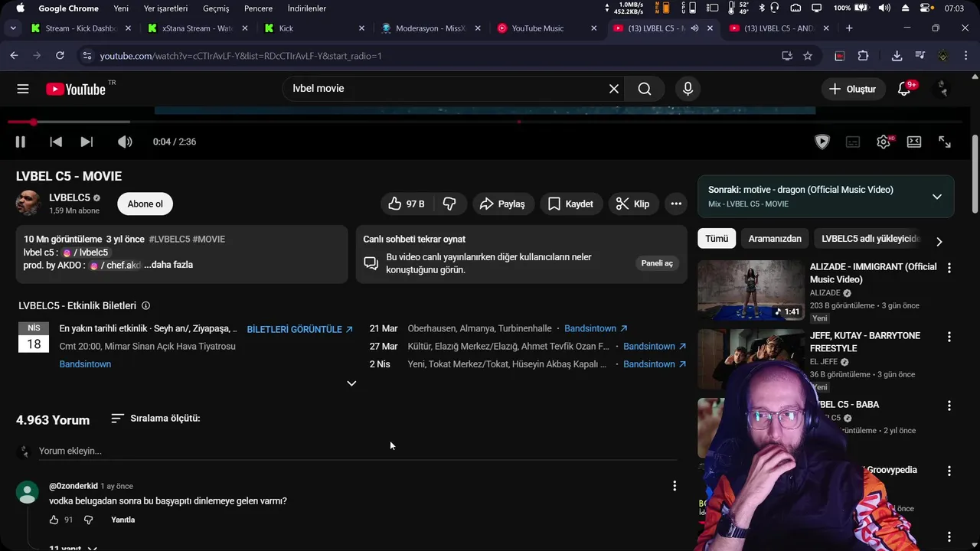The image size is (980, 551).
Task: Open menu for JEFE, KUTAY BARRYTONE video
Action: click(x=949, y=337)
